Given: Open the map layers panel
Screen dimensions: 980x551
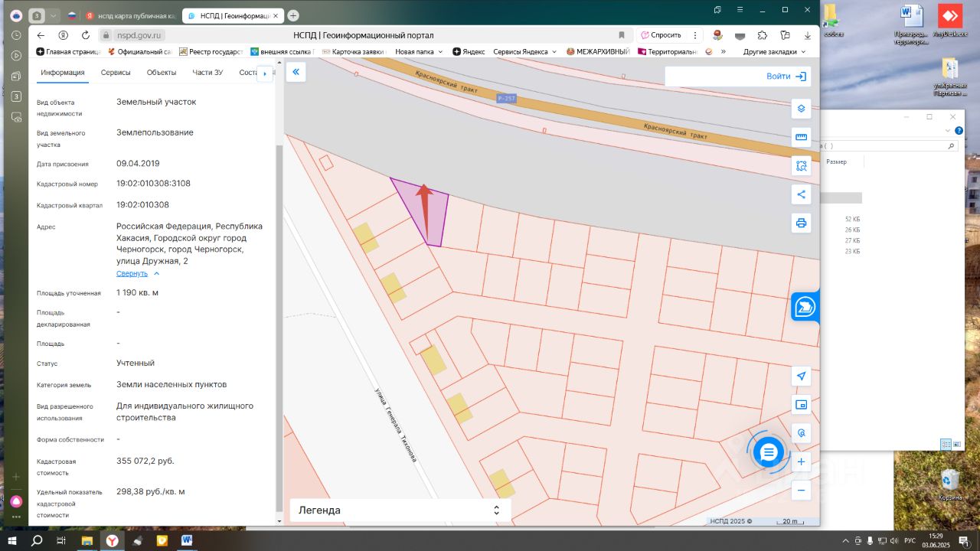Looking at the screenshot, I should point(802,109).
